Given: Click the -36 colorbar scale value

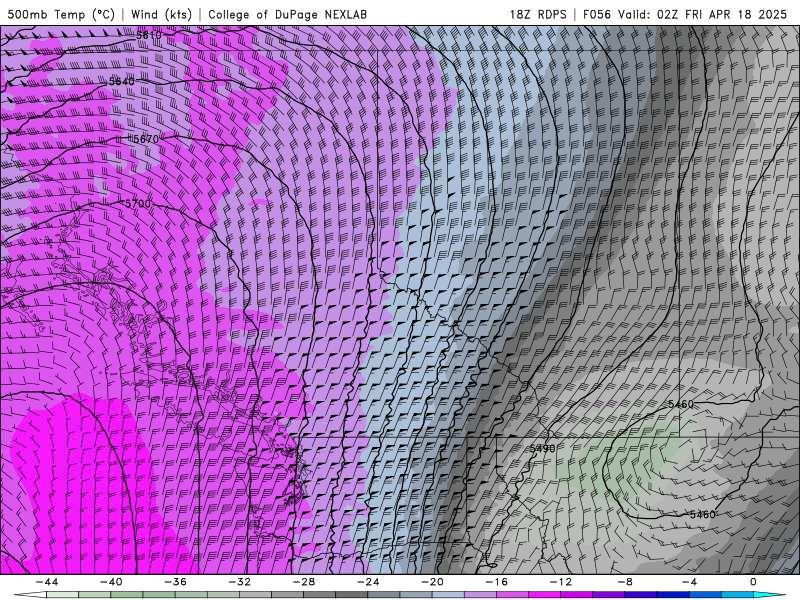Looking at the screenshot, I should point(176,582).
